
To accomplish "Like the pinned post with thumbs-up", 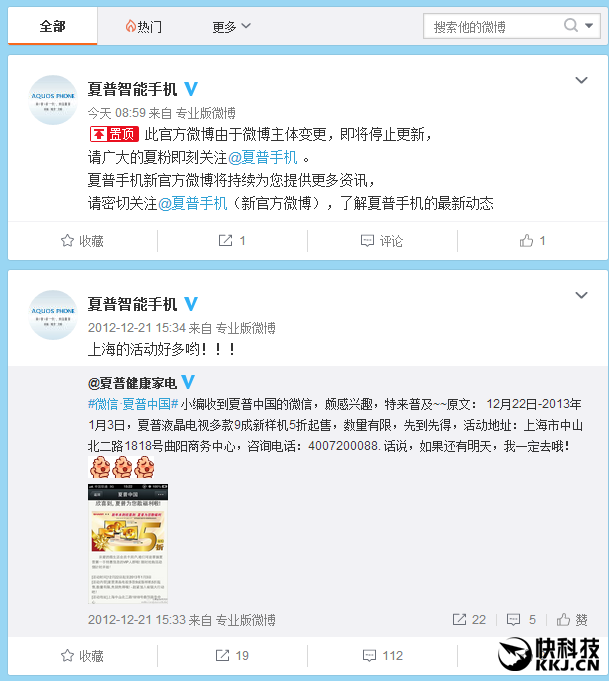I will click(532, 241).
